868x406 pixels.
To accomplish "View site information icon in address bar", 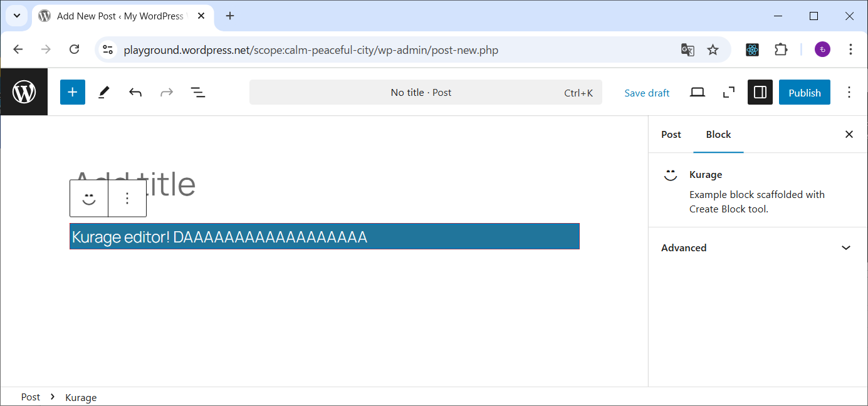I will click(x=108, y=49).
